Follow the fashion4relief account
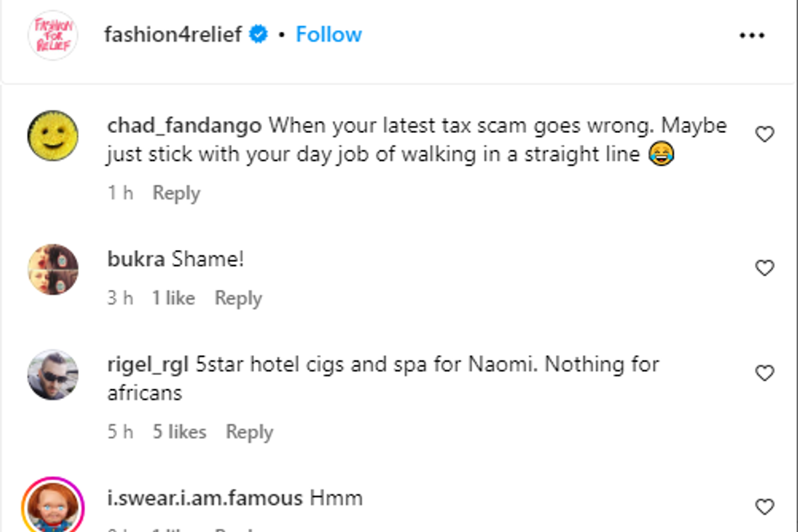Screen dimensions: 798x532 tap(329, 35)
